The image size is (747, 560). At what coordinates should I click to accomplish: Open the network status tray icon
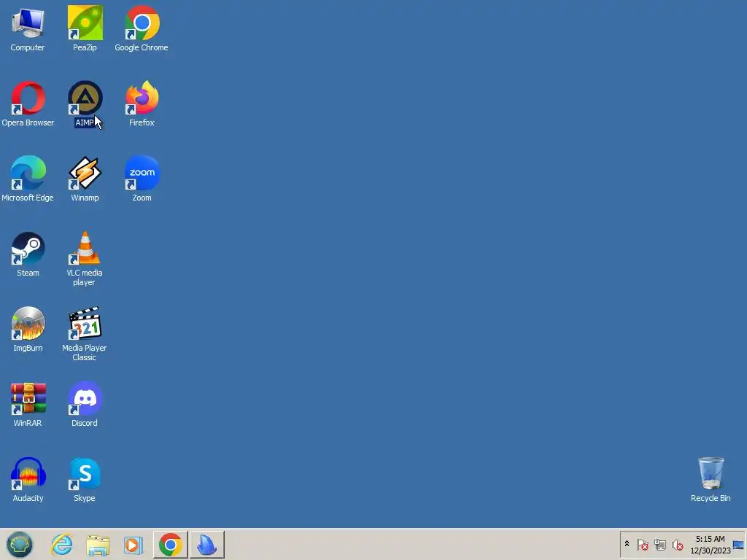pos(659,544)
